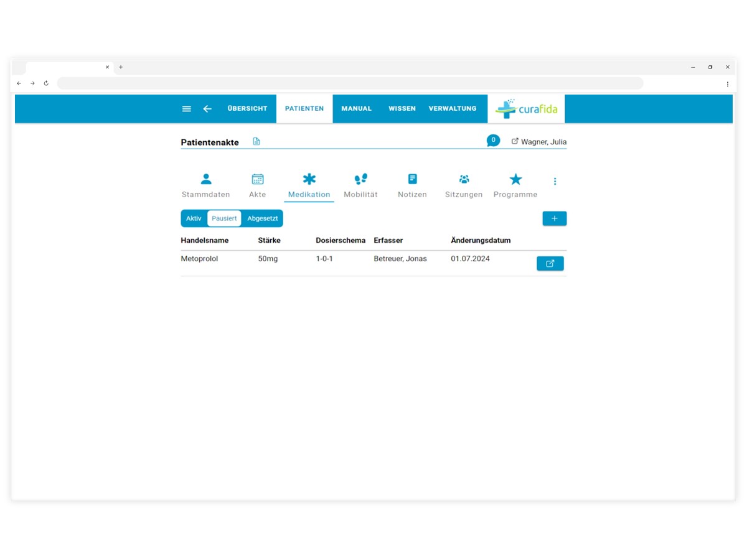Open the hamburger menu in the header
Screen dimensions: 747x560
[x=186, y=109]
